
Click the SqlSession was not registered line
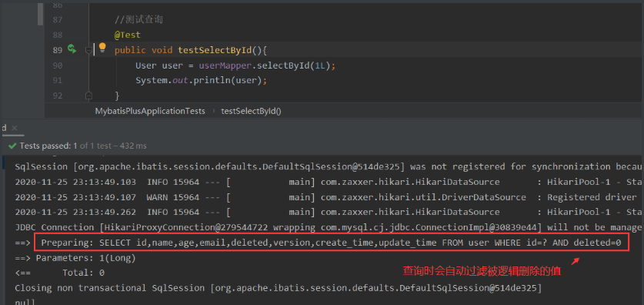click(x=329, y=167)
